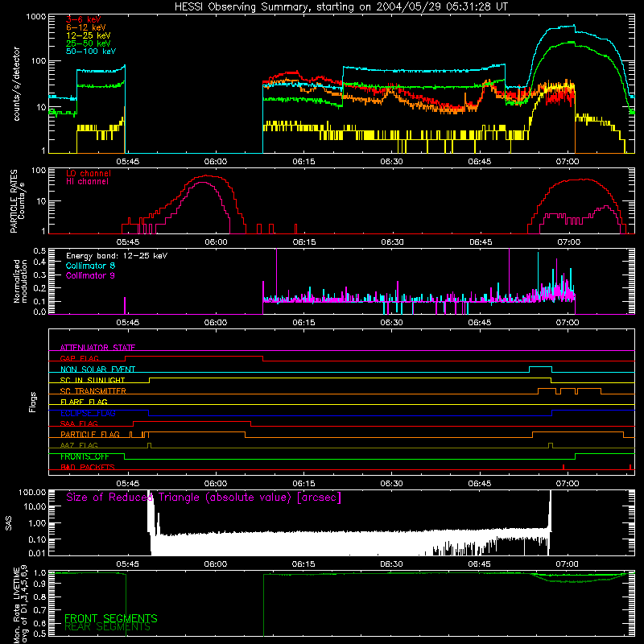The width and height of the screenshot is (644, 644).
Task: Click the GAP FLAG label
Action: [x=79, y=358]
